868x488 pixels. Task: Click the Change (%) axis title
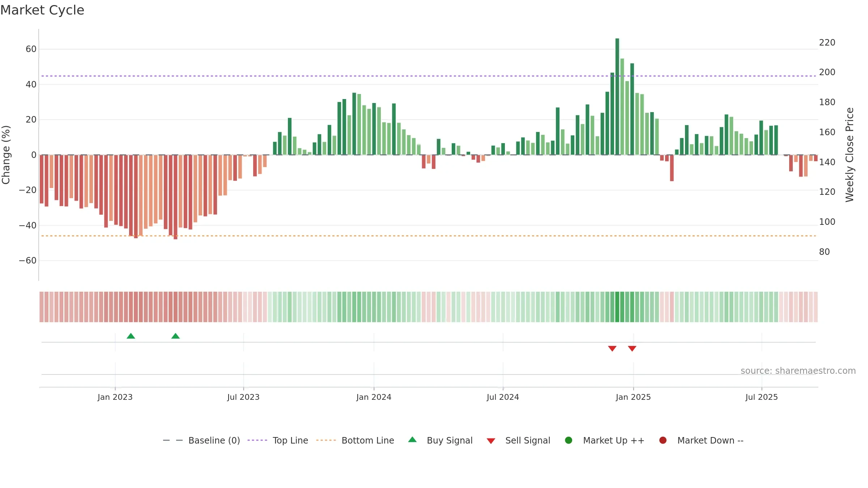point(6,155)
